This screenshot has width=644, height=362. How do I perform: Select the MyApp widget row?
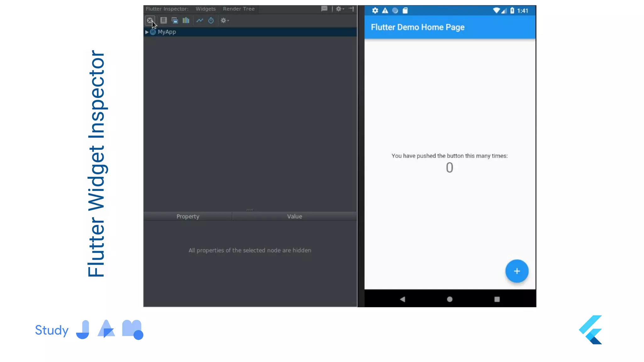[167, 32]
